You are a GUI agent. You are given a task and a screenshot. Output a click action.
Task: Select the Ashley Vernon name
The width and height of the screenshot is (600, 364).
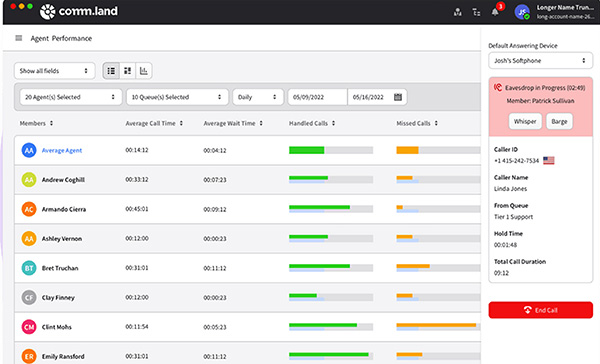pos(62,239)
